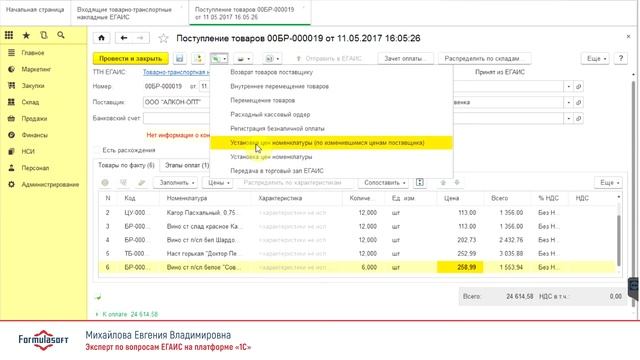Click link icon in the Поставщик row
Viewport: 640px width, 360px height.
(x=578, y=102)
